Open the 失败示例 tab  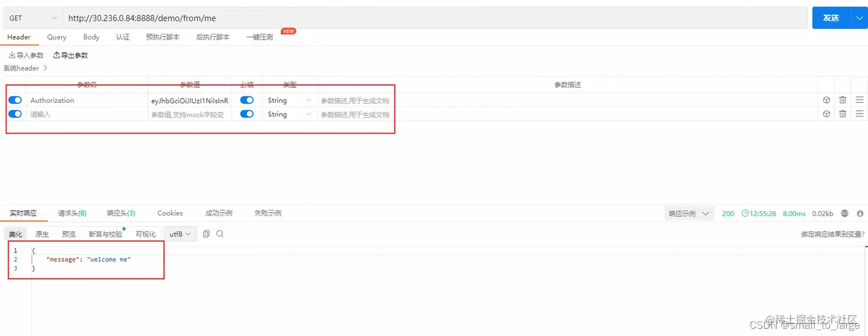[268, 213]
